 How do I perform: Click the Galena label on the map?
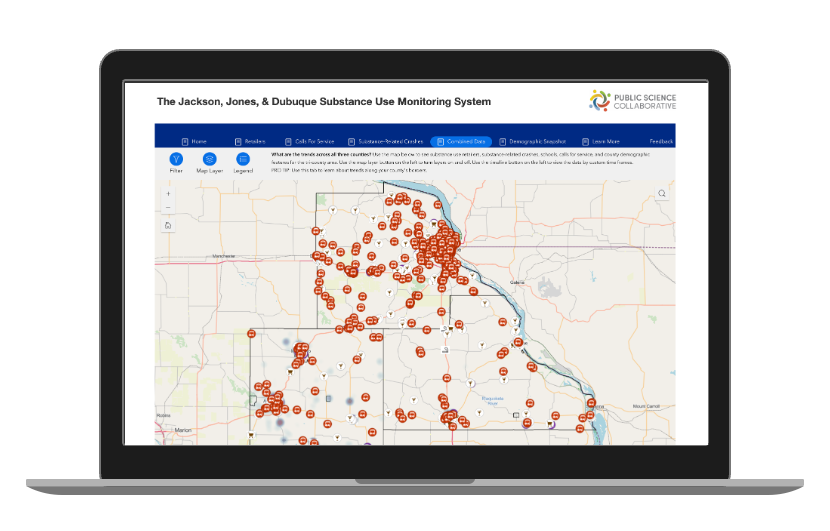[x=517, y=283]
